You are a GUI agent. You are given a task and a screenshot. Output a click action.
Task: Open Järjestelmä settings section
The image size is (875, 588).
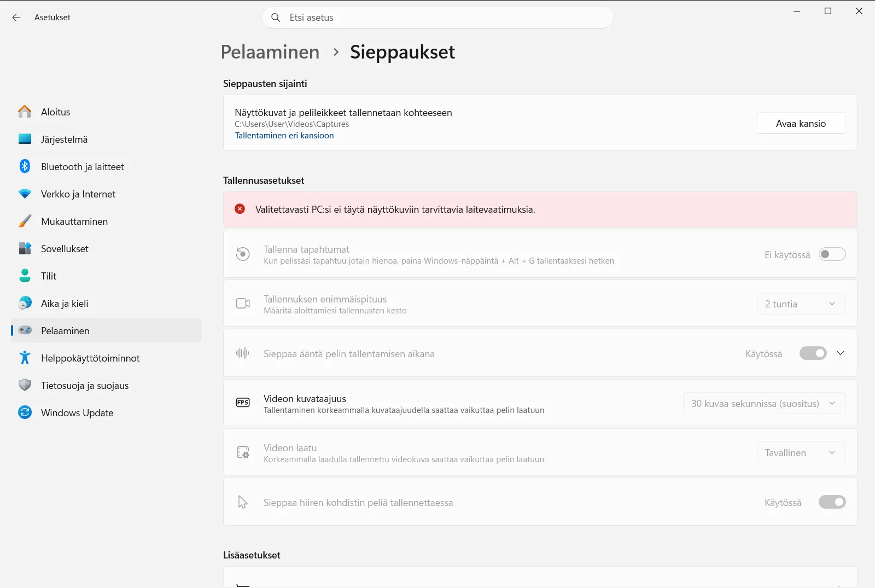click(x=107, y=139)
